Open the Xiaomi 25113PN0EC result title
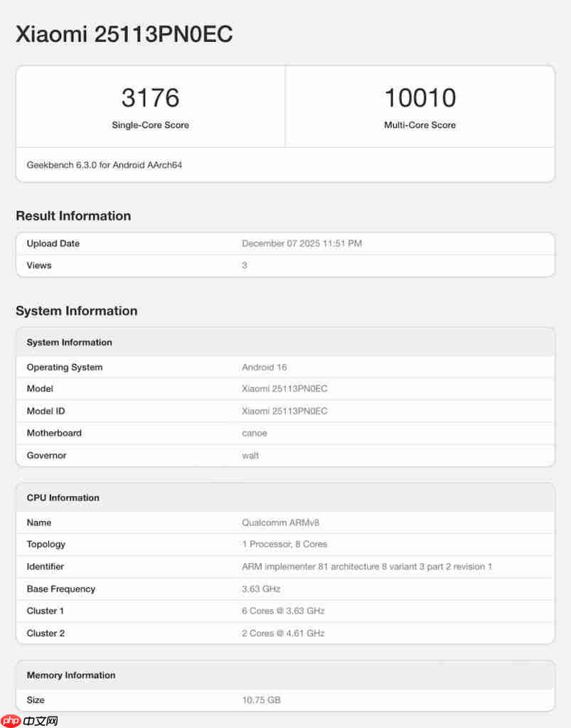Screen dimensions: 571x728 coord(124,33)
